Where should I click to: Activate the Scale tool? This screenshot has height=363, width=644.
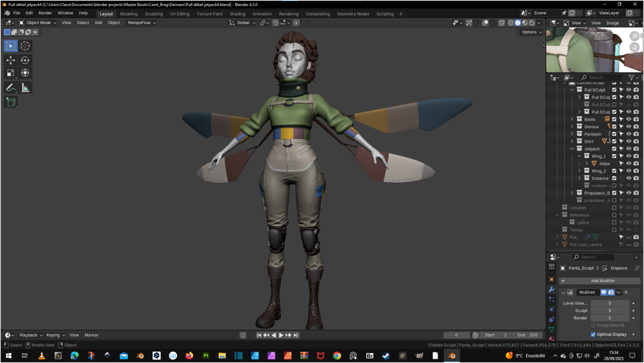click(11, 73)
